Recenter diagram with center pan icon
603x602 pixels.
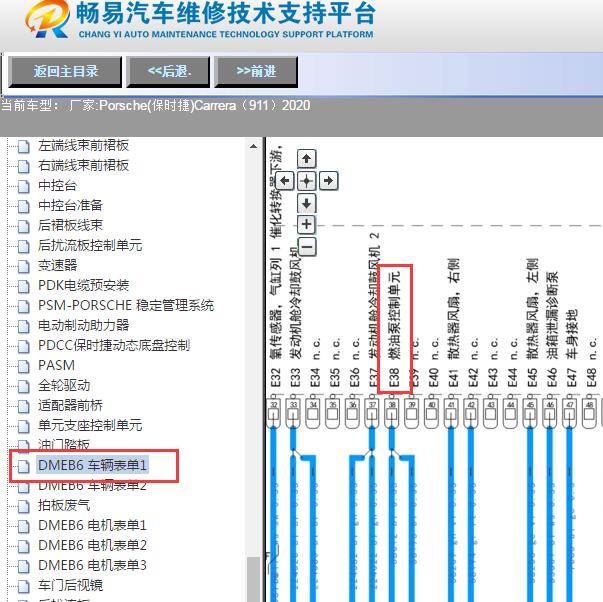tap(306, 180)
